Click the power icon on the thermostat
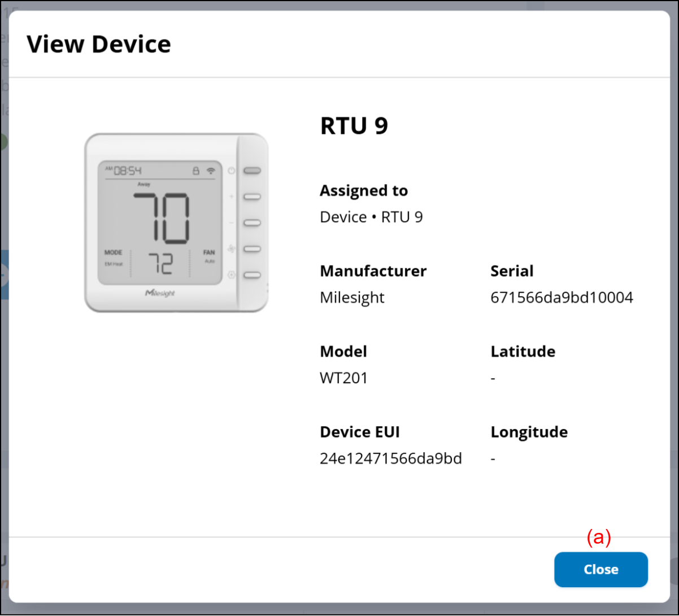The height and width of the screenshot is (616, 679). [232, 170]
